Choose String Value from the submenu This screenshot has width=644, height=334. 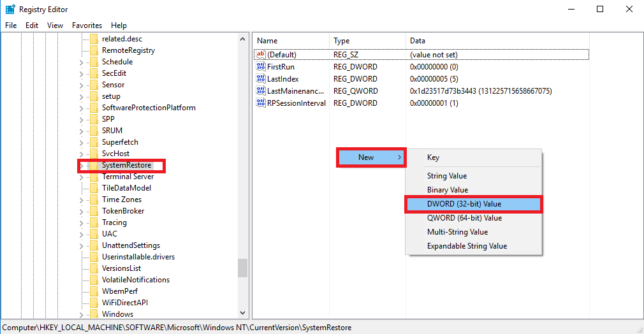(474, 176)
